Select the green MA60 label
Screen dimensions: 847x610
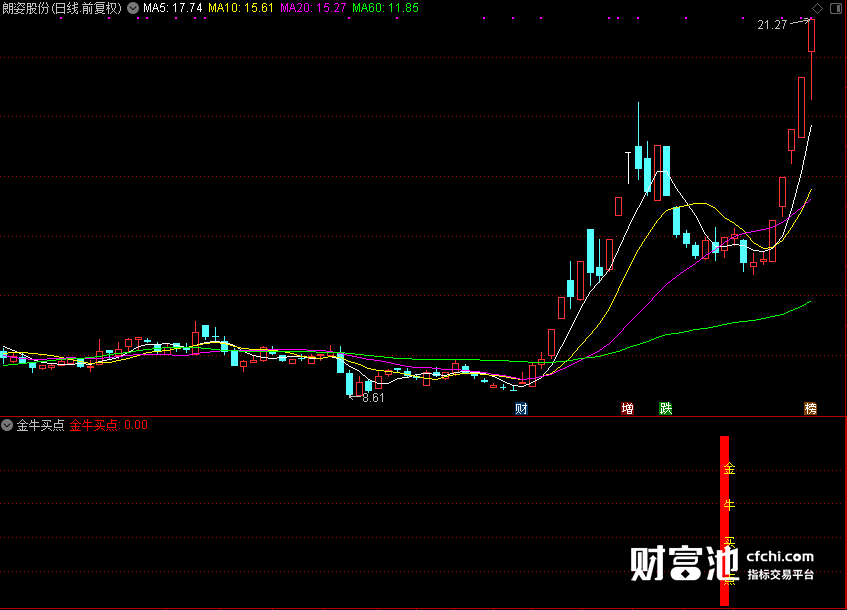386,8
